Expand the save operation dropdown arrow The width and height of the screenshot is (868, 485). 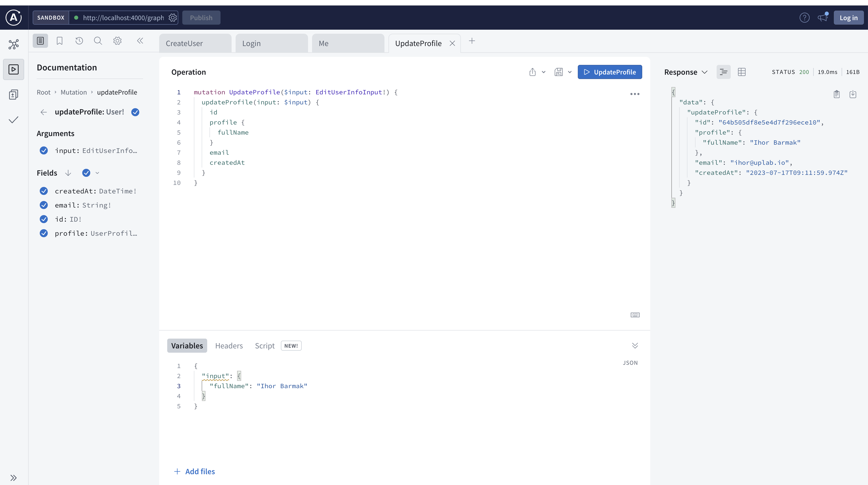coord(570,72)
